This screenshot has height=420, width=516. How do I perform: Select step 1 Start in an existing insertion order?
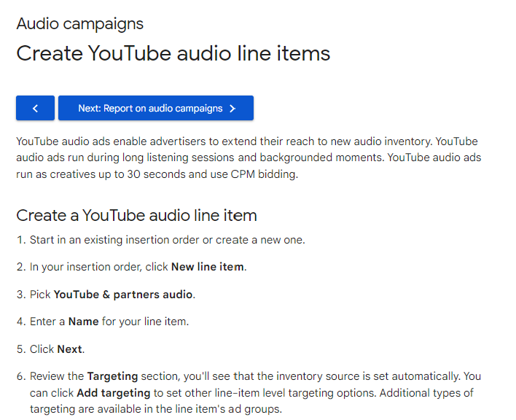coord(167,240)
